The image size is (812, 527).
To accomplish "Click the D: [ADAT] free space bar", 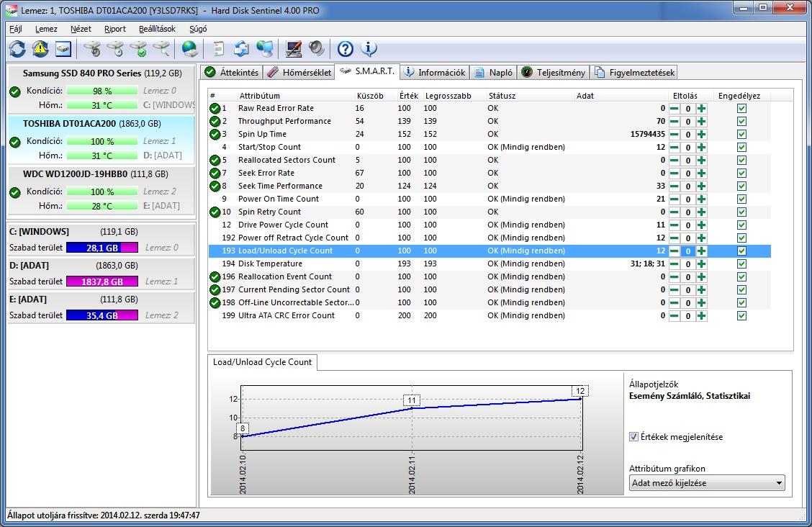I will [x=102, y=281].
